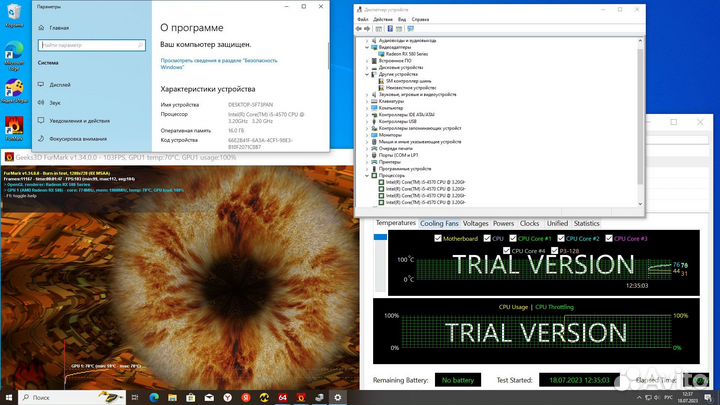Image resolution: width=720 pixels, height=405 pixels.
Task: Toggle the Motherboard temperature checkbox
Action: coord(438,238)
